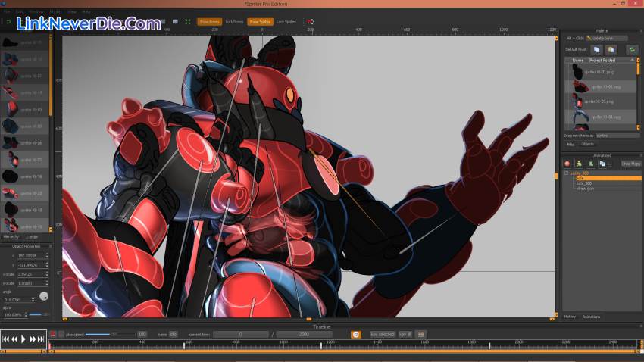Open the Objects tab in Palette
The image size is (644, 362).
588,144
